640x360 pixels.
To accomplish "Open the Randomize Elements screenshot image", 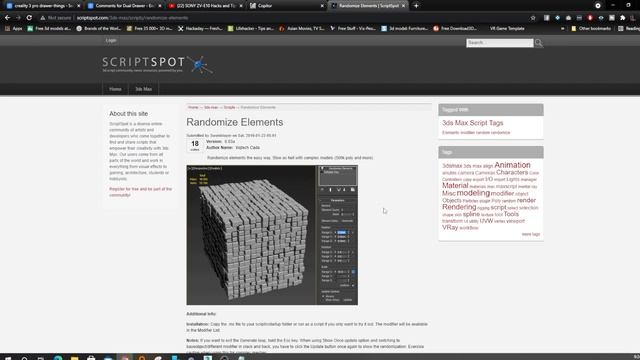I will tap(272, 235).
